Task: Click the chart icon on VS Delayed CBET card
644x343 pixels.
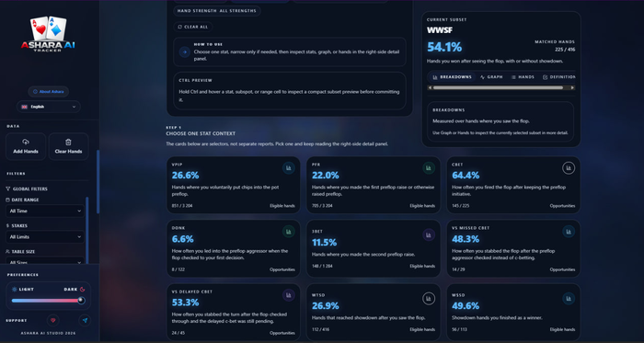Action: 288,295
